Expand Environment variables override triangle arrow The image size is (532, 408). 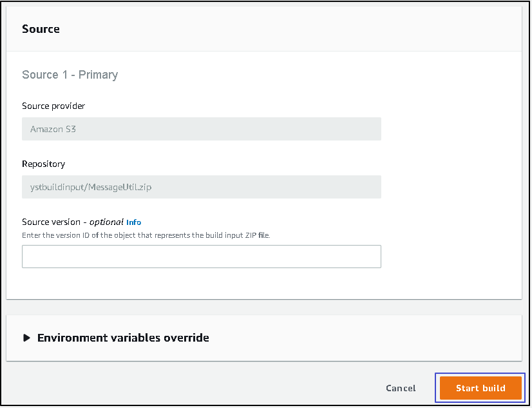click(26, 338)
